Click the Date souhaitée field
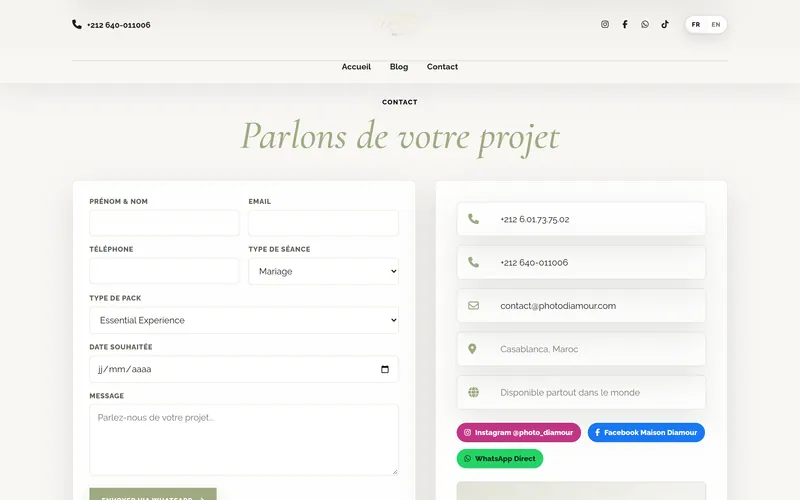The width and height of the screenshot is (800, 500). (x=244, y=369)
